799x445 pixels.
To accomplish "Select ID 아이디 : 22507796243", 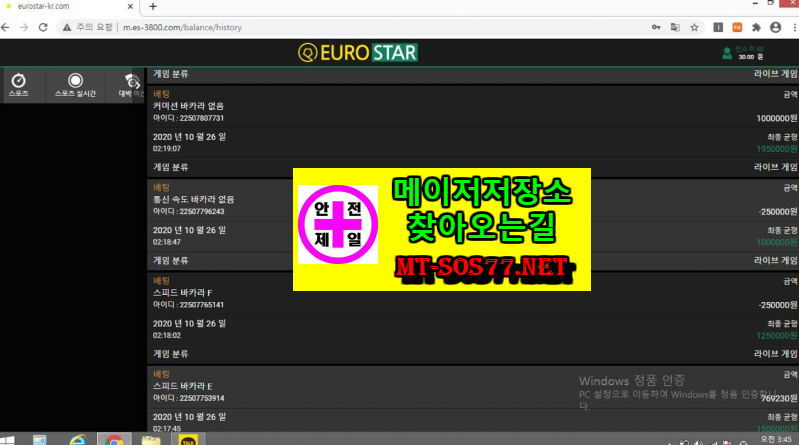I will coord(188,212).
